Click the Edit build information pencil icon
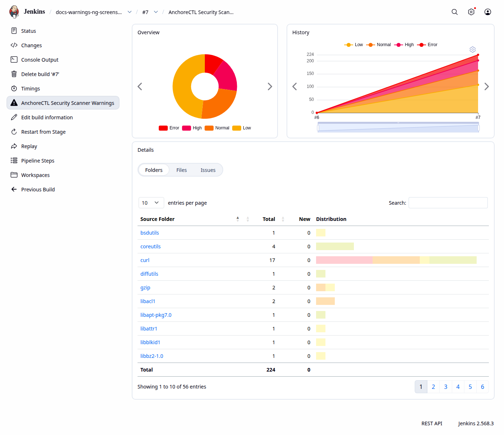Viewport: 504px width, 435px height. pos(14,117)
